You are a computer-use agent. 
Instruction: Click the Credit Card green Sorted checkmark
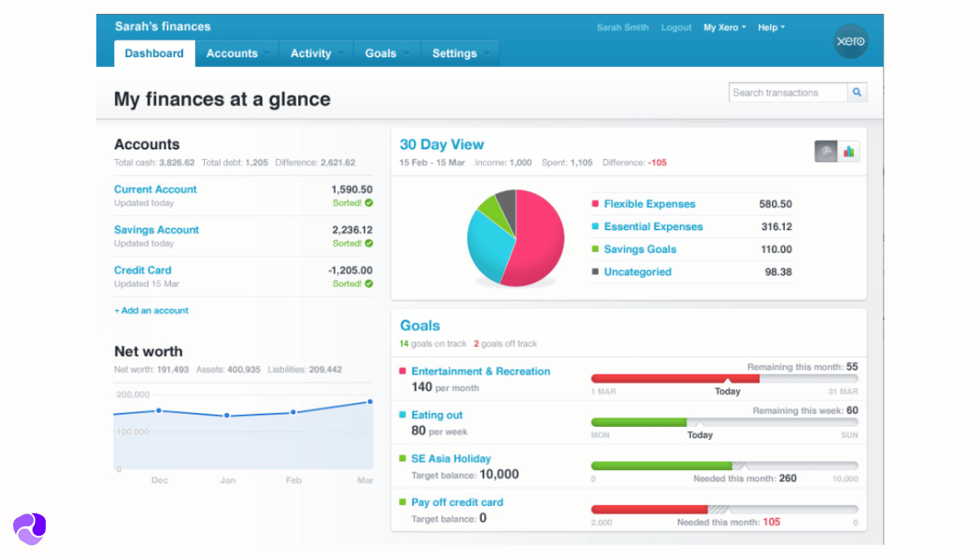369,284
